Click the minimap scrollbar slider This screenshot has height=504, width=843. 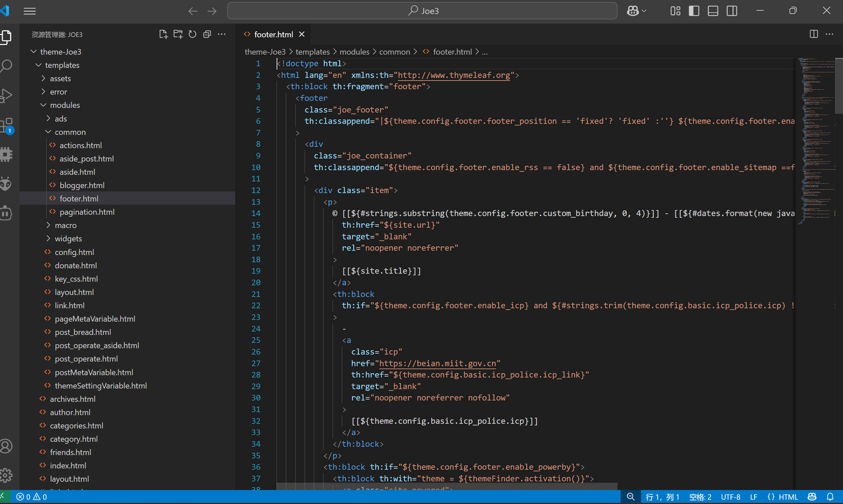click(839, 86)
